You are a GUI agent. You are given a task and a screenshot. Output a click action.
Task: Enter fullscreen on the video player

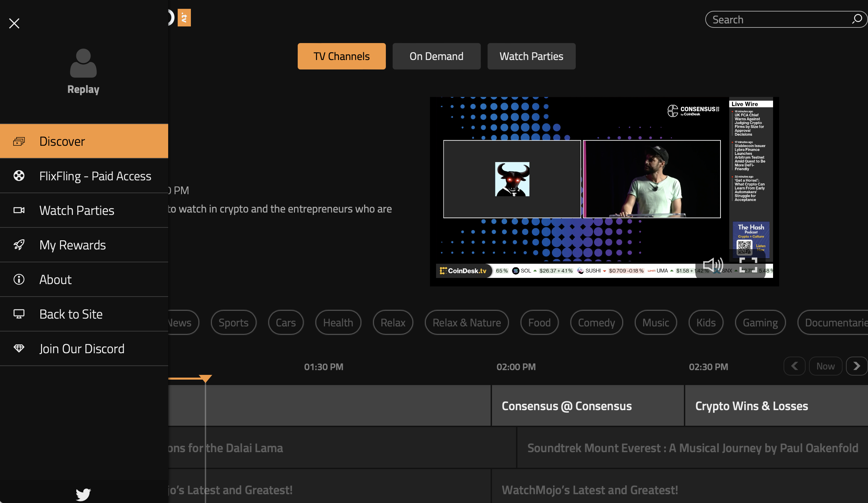point(748,265)
